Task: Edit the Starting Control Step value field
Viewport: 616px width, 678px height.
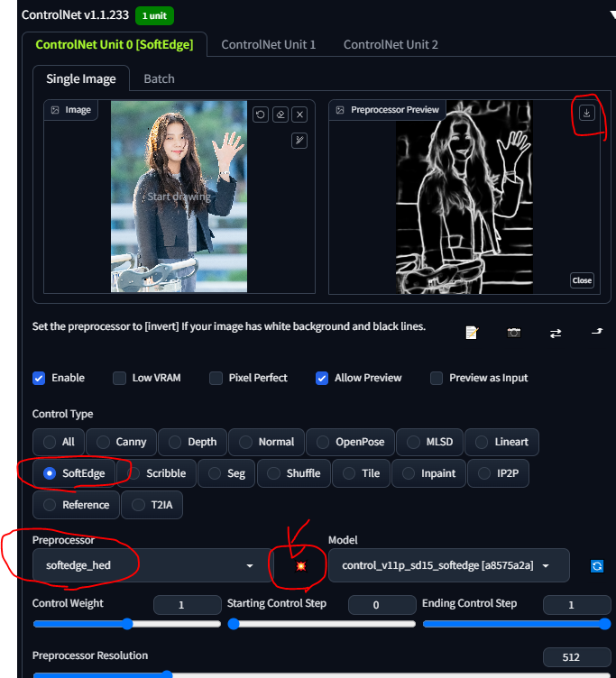Action: pos(382,605)
